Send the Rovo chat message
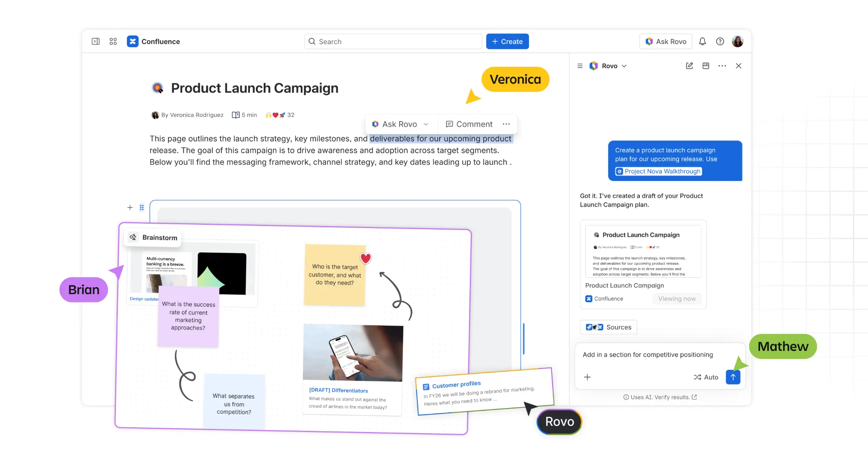The image size is (868, 458). (733, 377)
